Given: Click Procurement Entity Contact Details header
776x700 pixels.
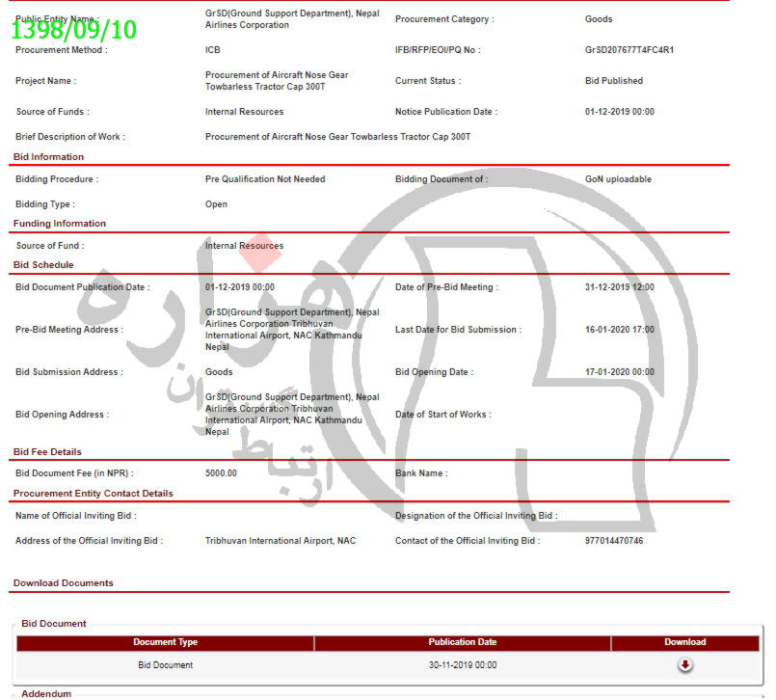Looking at the screenshot, I should pyautogui.click(x=94, y=494).
